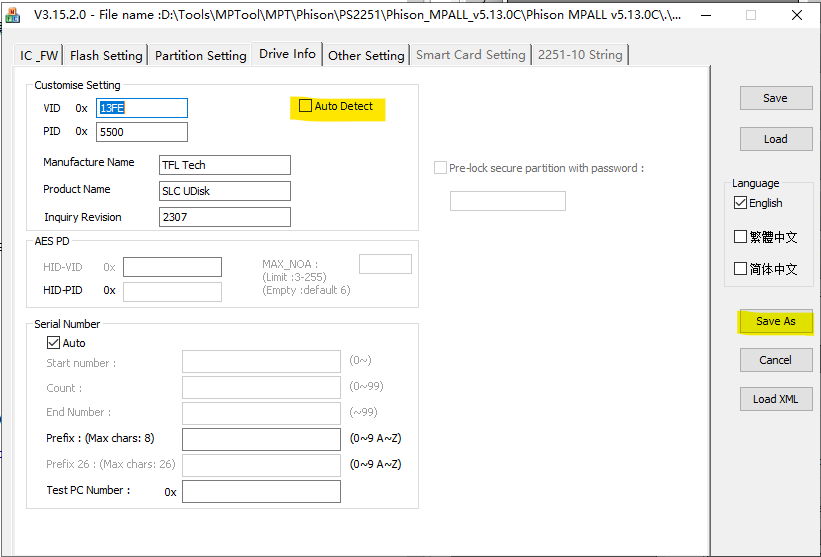Image resolution: width=821 pixels, height=557 pixels.
Task: Enable the Auto Detect checkbox
Action: tap(306, 106)
